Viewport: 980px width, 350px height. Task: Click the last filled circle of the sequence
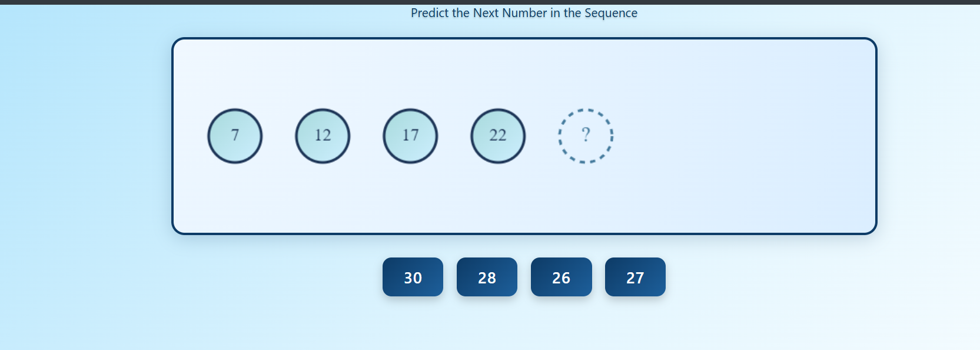click(x=497, y=136)
